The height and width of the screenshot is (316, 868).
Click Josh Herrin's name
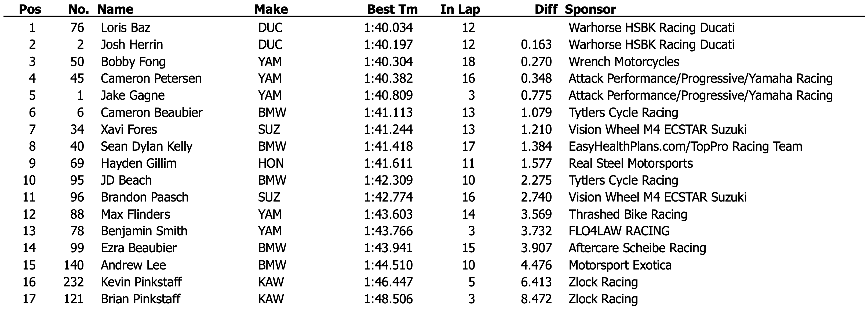(x=132, y=45)
